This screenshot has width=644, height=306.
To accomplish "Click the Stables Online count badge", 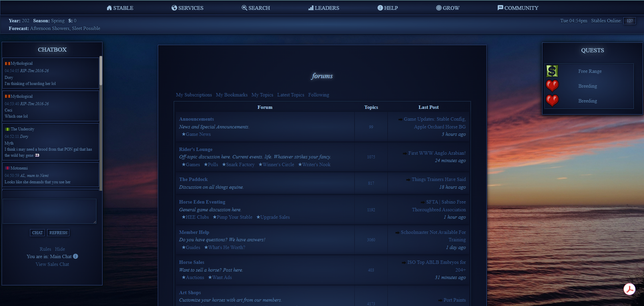I will [629, 21].
